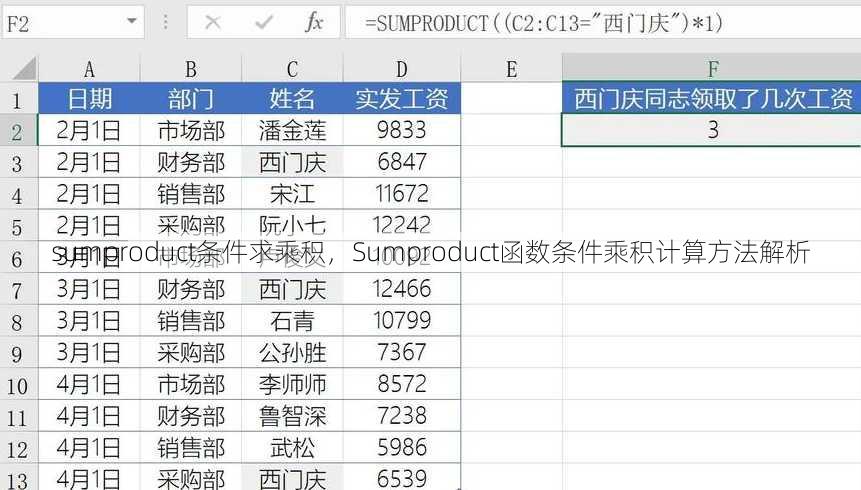Select 2月1日 date cell in row 2
The height and width of the screenshot is (490, 861).
click(89, 130)
